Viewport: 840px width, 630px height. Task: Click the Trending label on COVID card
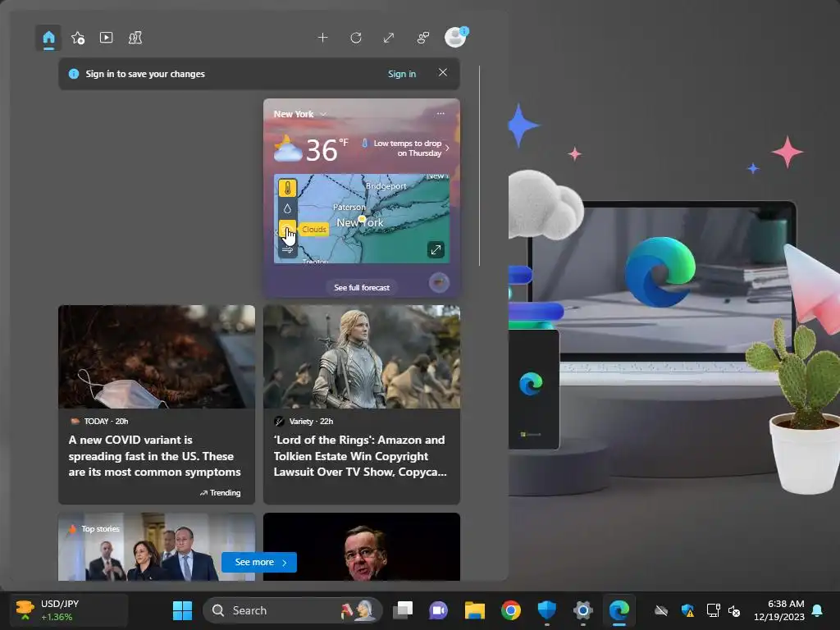(x=220, y=493)
